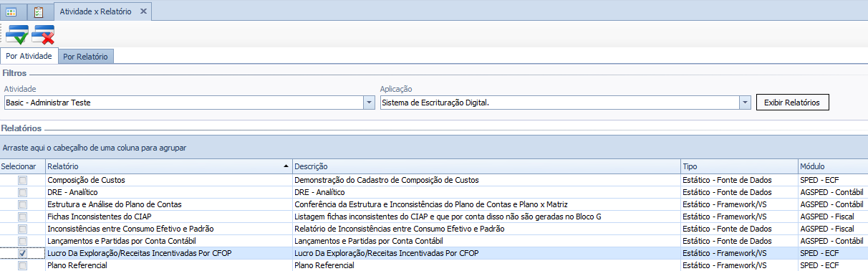
Task: Switch to the Por Relatório tab
Action: point(86,56)
